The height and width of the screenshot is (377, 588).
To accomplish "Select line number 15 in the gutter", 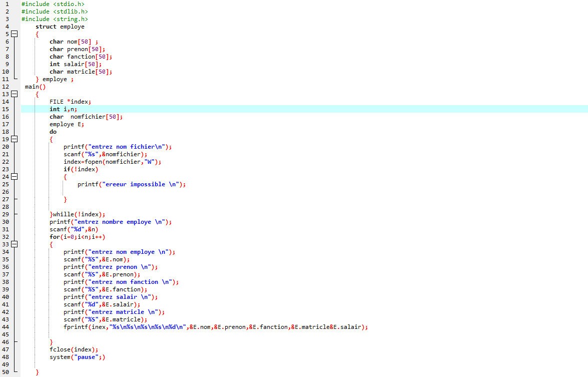I will [x=5, y=109].
